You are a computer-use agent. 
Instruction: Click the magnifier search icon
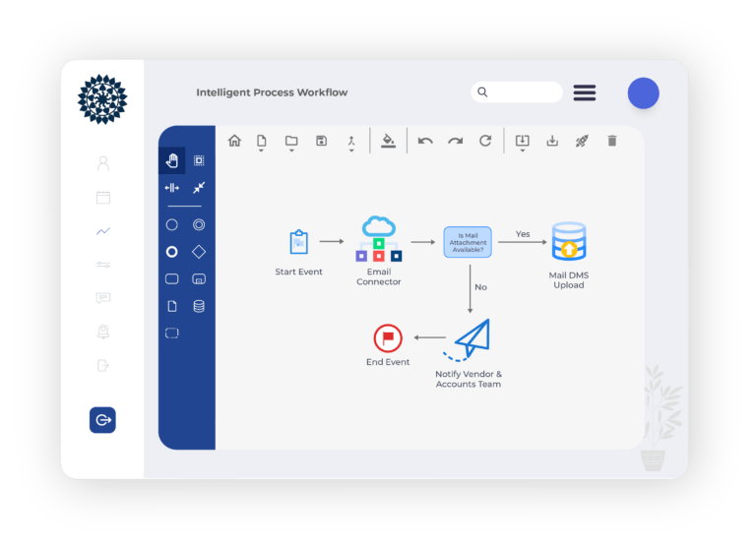[482, 92]
